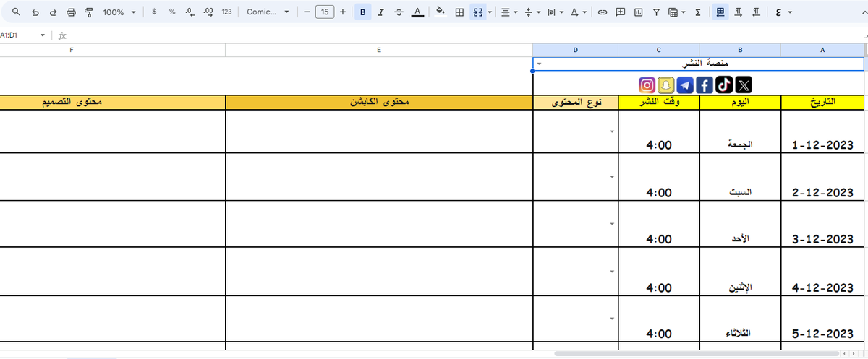
Task: Select the day cell الإثنين
Action: pyautogui.click(x=741, y=272)
